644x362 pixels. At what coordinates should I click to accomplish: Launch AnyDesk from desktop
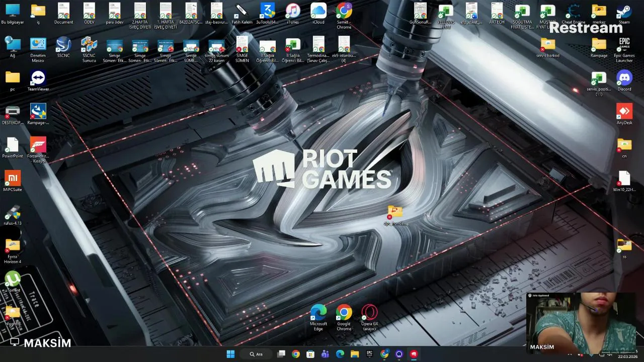pyautogui.click(x=624, y=115)
